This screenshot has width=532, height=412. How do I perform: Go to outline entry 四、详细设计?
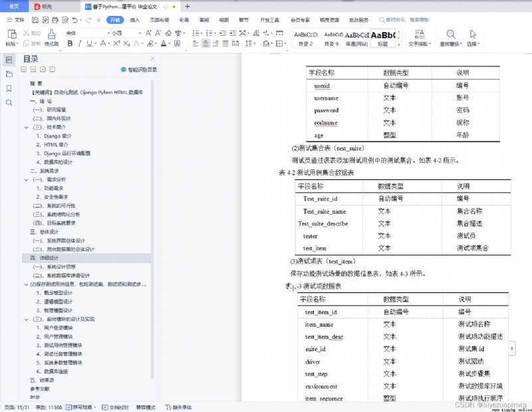(x=86, y=258)
